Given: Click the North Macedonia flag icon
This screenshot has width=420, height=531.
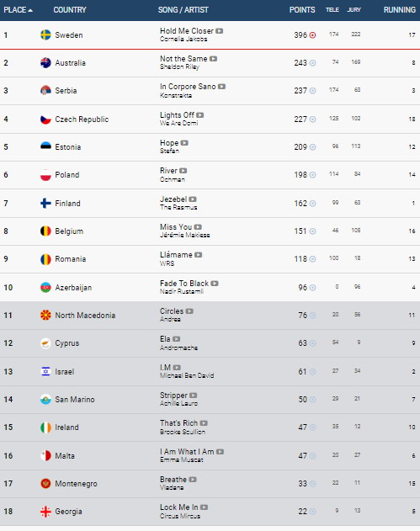Looking at the screenshot, I should pos(45,315).
